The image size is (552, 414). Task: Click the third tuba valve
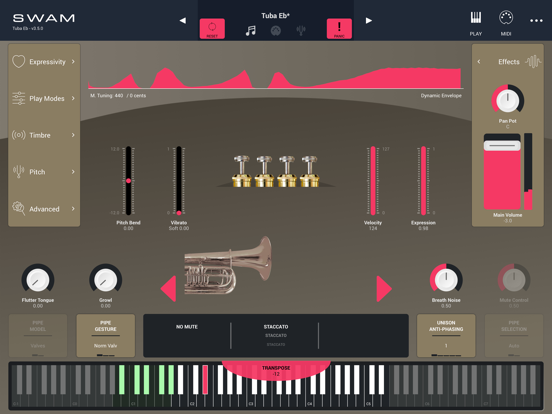(x=287, y=171)
